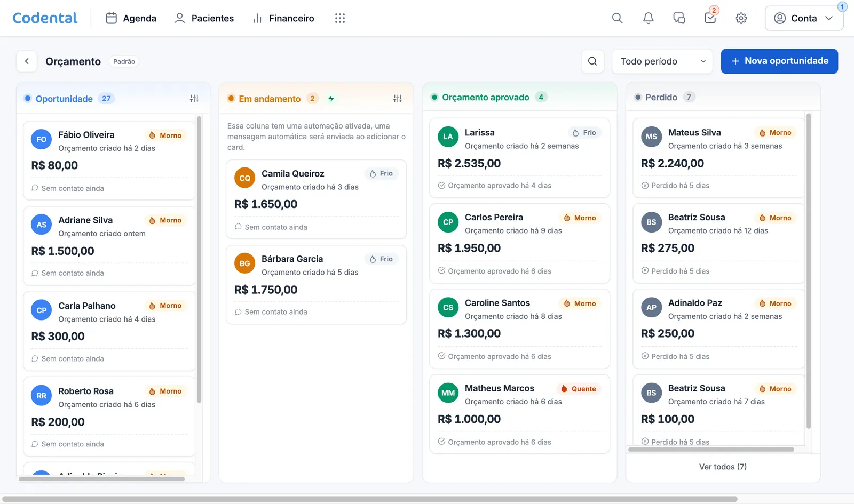Open notifications bell icon

(648, 18)
